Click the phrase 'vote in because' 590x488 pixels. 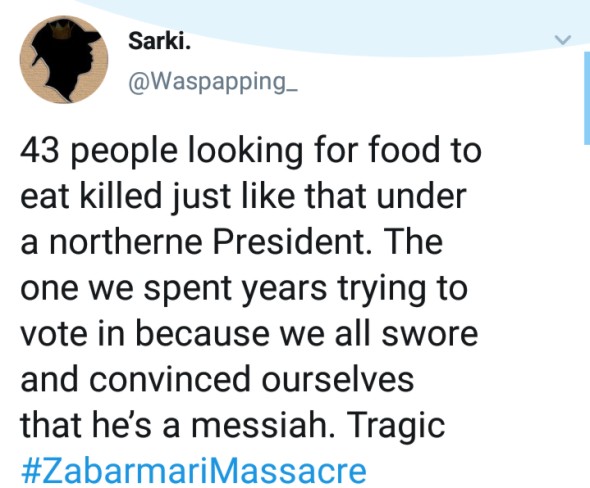point(145,333)
